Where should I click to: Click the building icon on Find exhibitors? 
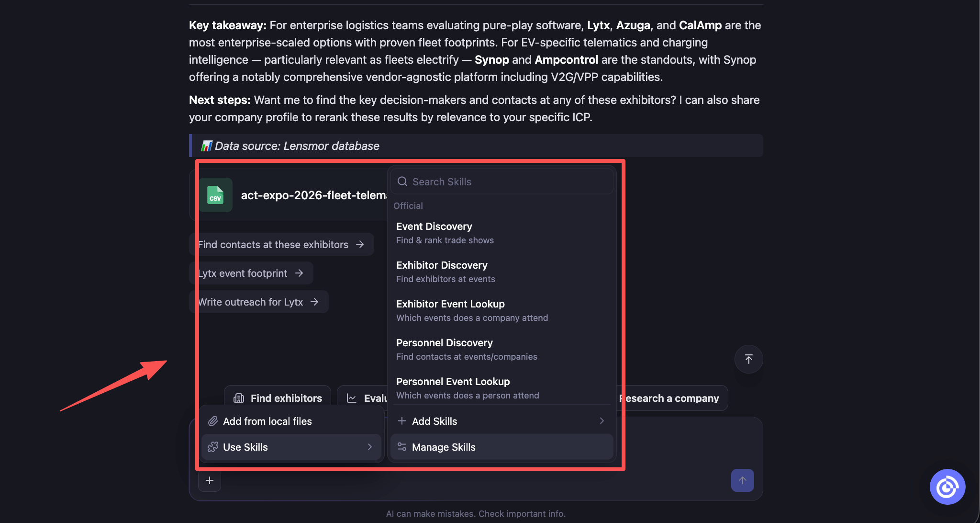click(239, 398)
